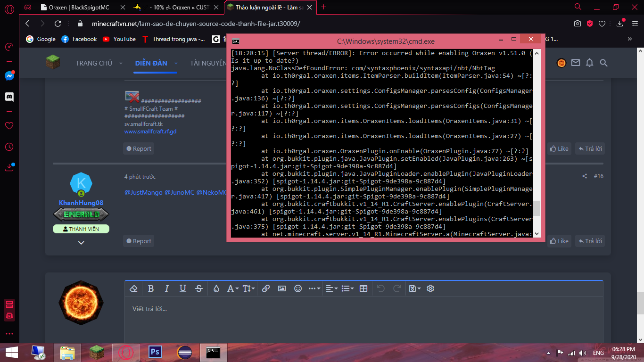Open the text color droplet picker
The image size is (644, 362).
click(216, 288)
